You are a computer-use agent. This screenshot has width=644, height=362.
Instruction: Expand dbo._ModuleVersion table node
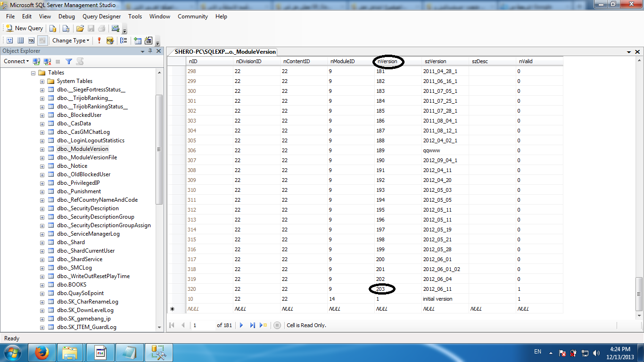point(42,149)
